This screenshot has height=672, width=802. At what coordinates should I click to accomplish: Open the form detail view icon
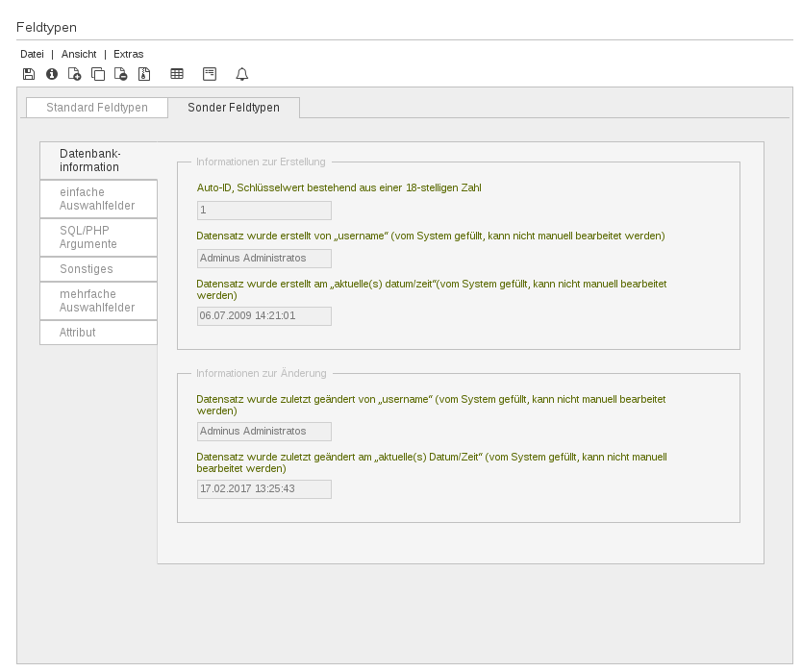coord(210,74)
